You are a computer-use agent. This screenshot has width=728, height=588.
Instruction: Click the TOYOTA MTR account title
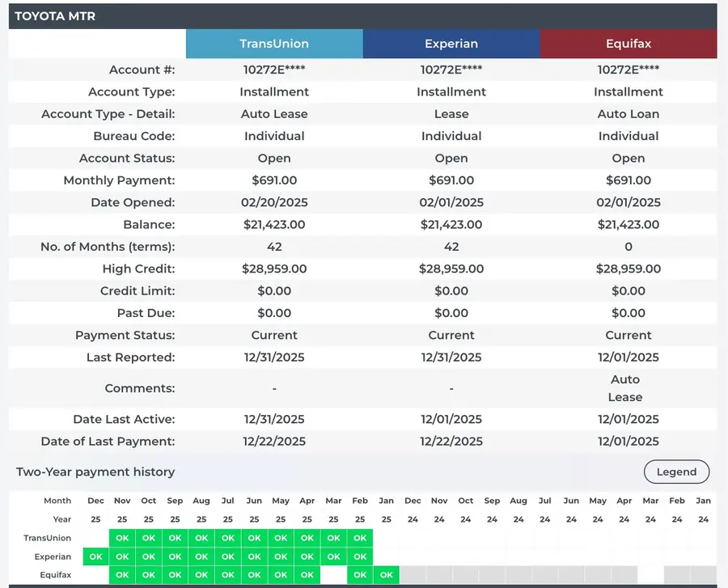[55, 16]
